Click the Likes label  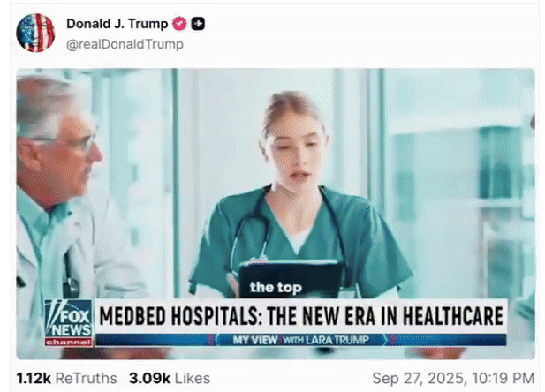tap(193, 378)
